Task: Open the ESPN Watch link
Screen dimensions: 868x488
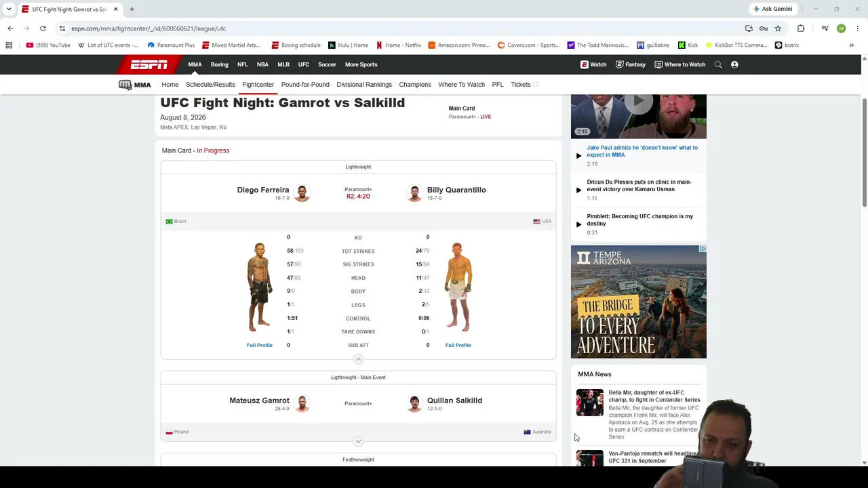Action: (593, 64)
